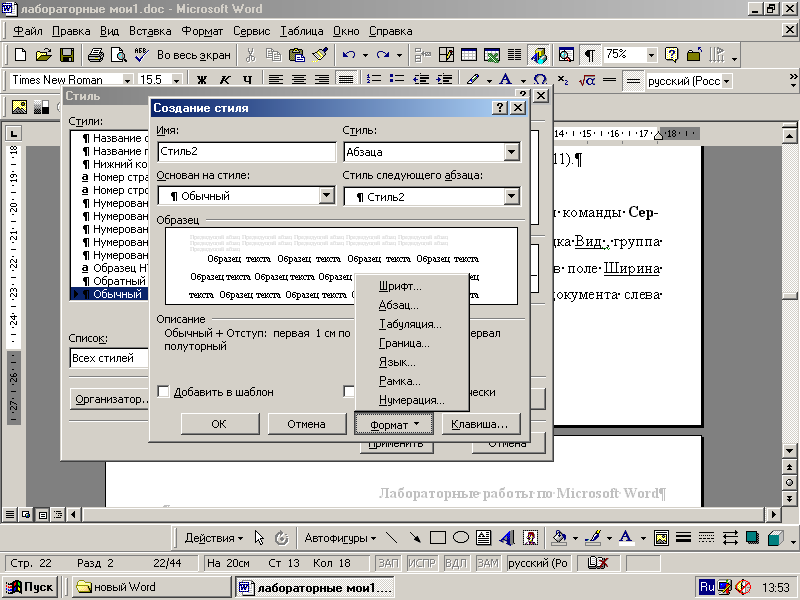This screenshot has width=800, height=600.
Task: Toggle ЗАП macro recording status indicator
Action: [388, 563]
